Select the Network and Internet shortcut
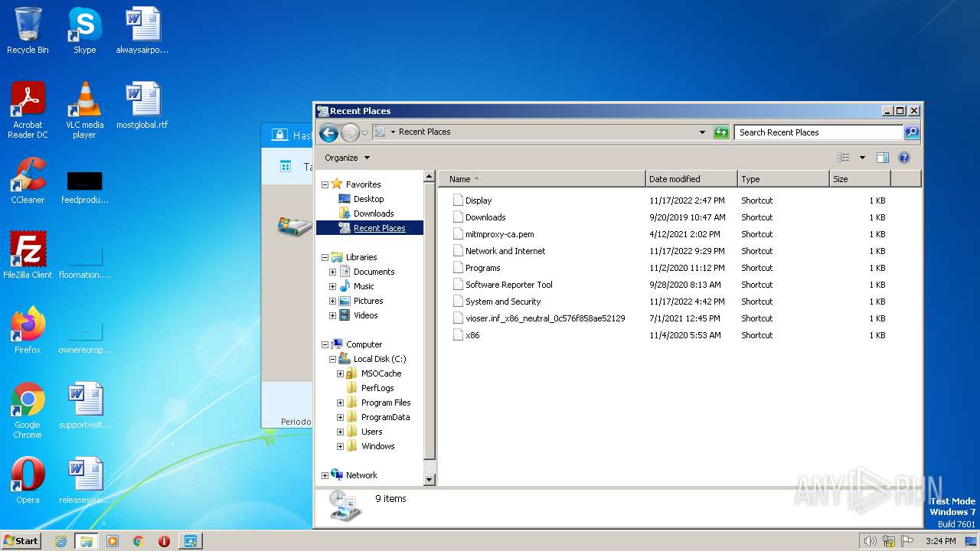Viewport: 980px width, 551px height. [668, 251]
